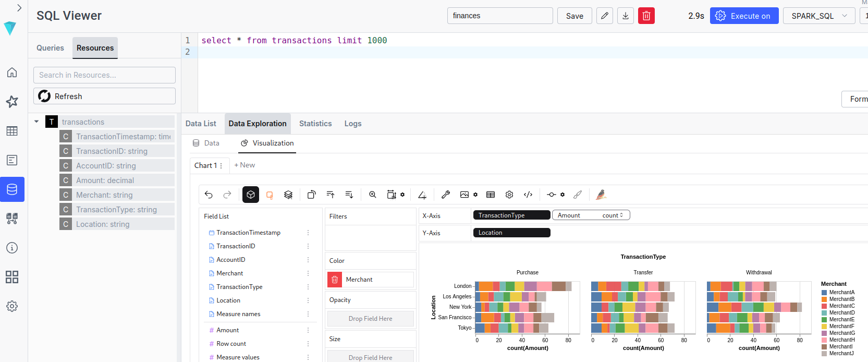868x362 pixels.
Task: Sort the chart in ascending order
Action: click(331, 195)
